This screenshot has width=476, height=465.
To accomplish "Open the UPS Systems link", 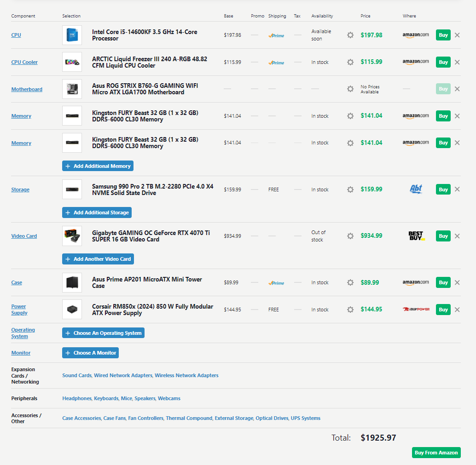I will click(x=305, y=418).
